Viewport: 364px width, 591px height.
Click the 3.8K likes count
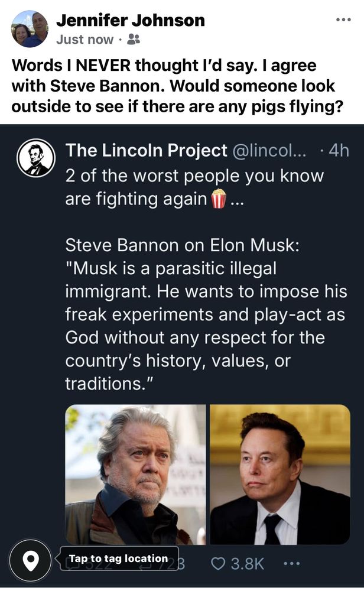click(247, 563)
